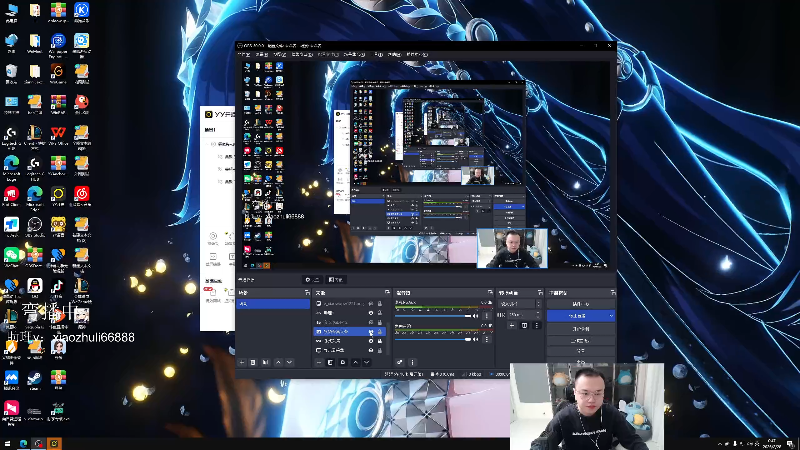Open advanced audio properties in mixer
Viewport: 800px width, 450px height.
(400, 362)
